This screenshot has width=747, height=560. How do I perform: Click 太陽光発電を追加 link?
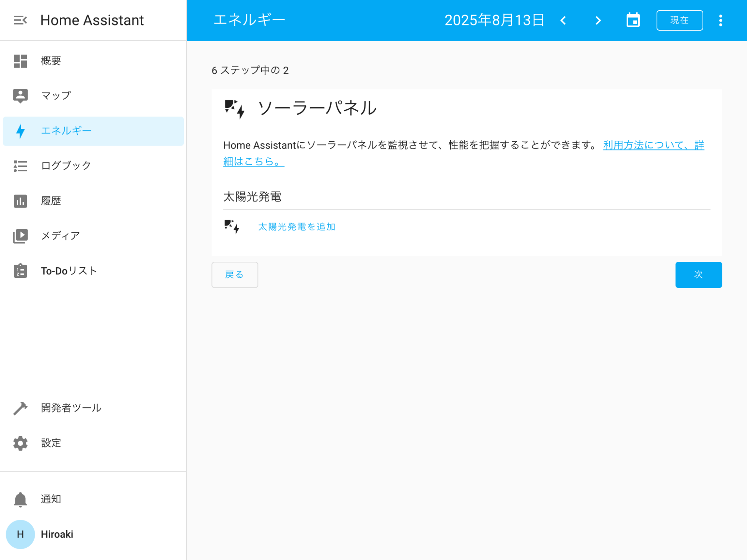coord(297,227)
